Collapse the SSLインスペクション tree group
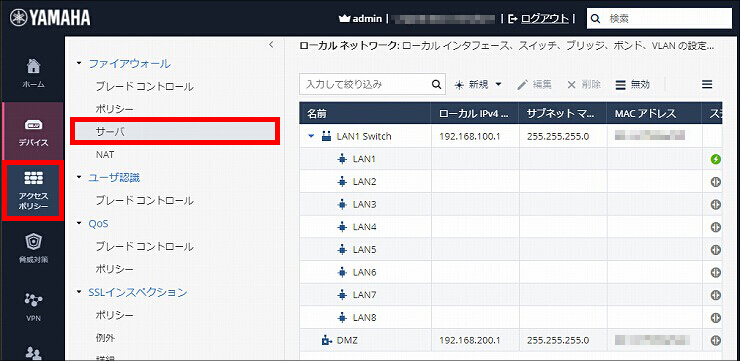The image size is (740, 361). click(79, 292)
